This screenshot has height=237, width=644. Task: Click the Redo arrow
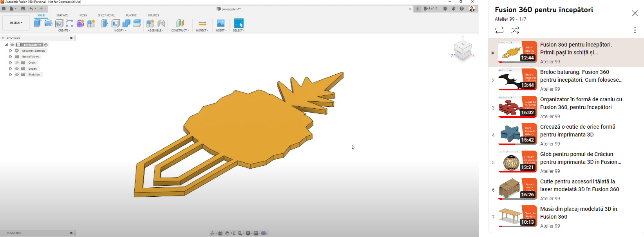(x=41, y=8)
